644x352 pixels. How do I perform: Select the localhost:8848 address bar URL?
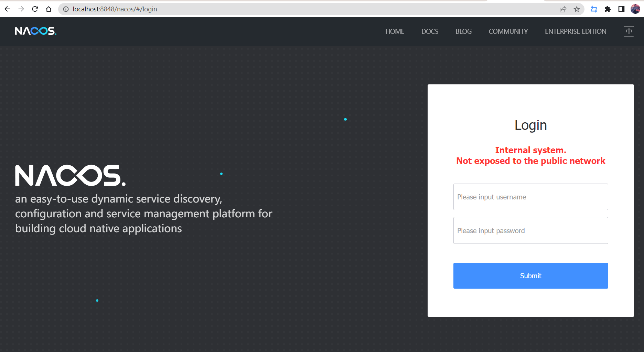click(x=115, y=9)
